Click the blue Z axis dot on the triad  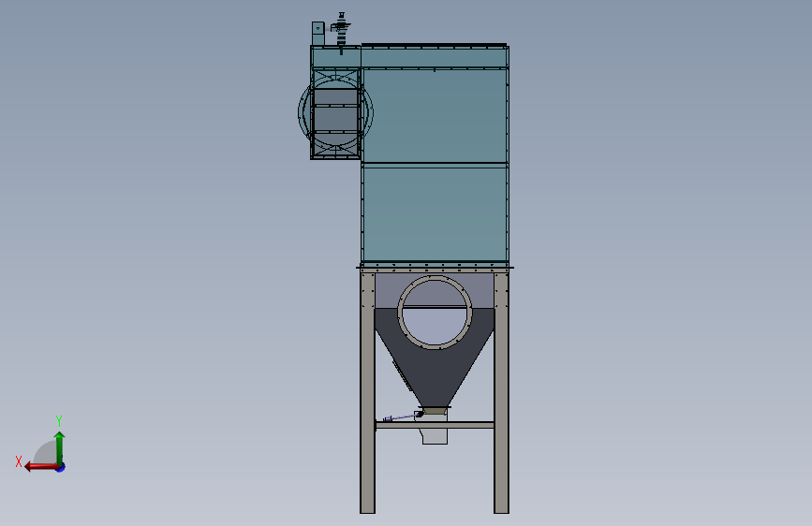coord(61,467)
